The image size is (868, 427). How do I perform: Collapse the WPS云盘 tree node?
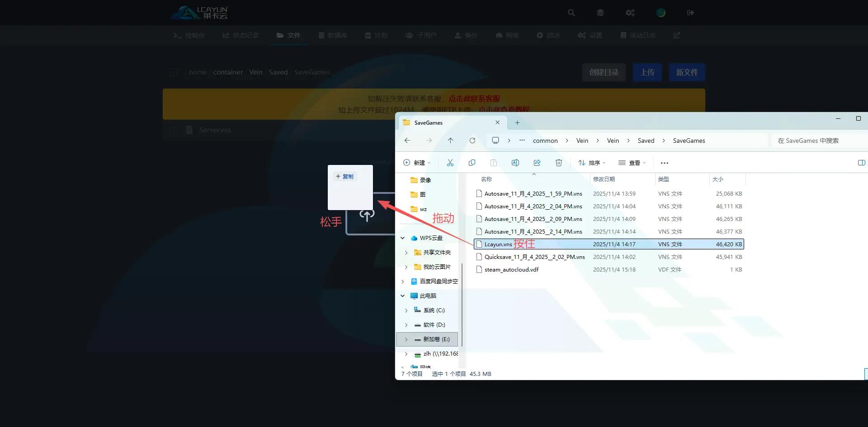pyautogui.click(x=402, y=238)
